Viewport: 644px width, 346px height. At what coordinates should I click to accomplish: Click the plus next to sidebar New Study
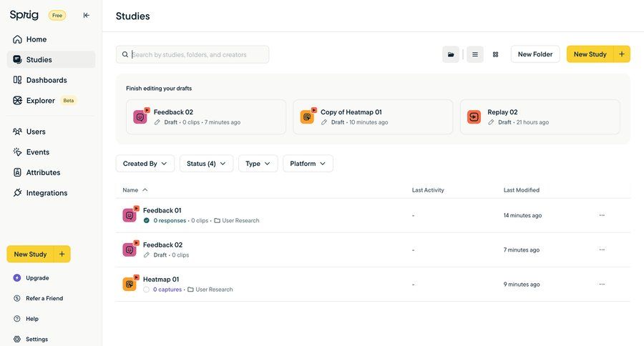coord(62,254)
